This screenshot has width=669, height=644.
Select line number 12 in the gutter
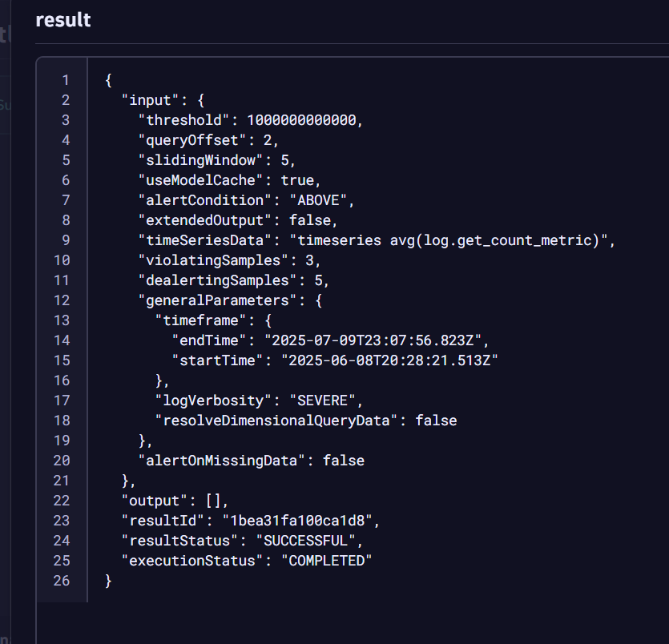point(62,300)
